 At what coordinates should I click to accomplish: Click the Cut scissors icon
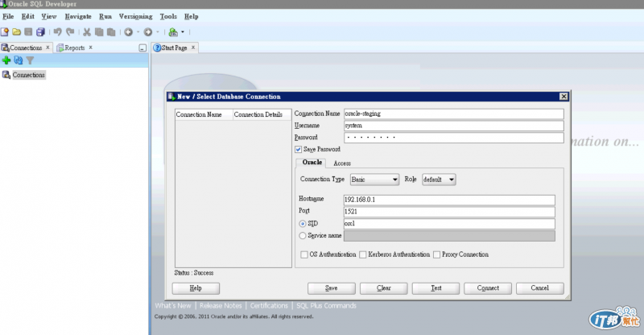tap(87, 32)
